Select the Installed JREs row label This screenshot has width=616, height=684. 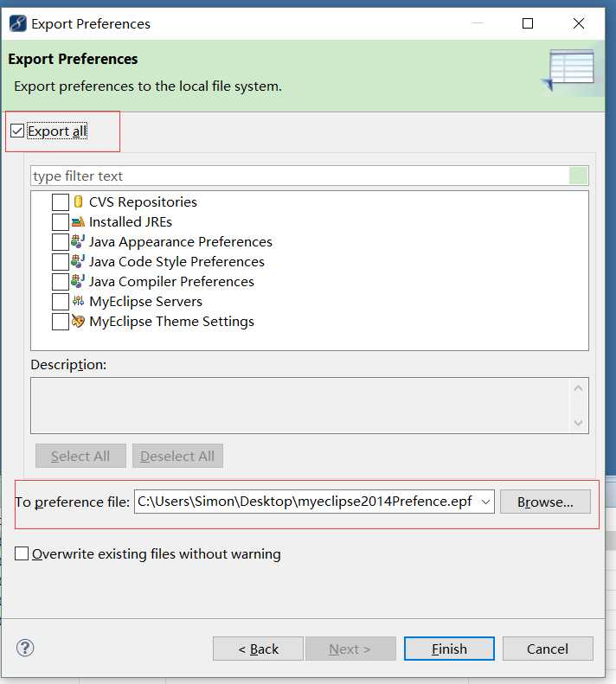click(x=131, y=222)
